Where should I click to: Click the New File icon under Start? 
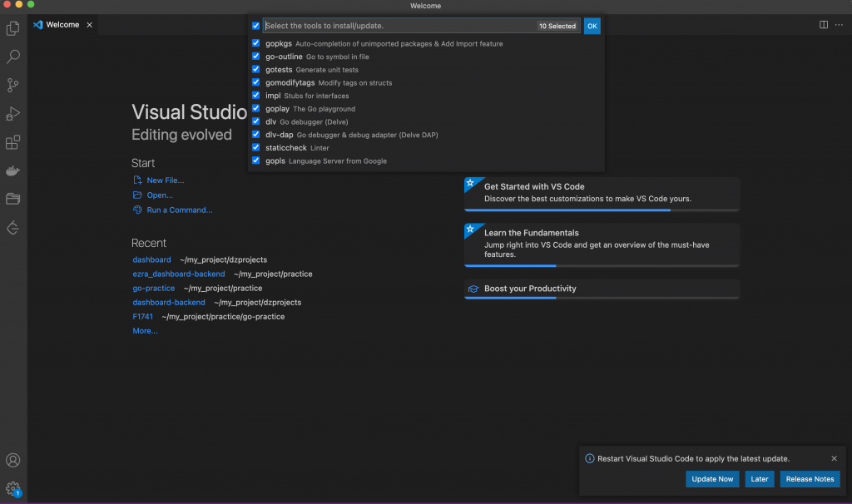point(137,180)
